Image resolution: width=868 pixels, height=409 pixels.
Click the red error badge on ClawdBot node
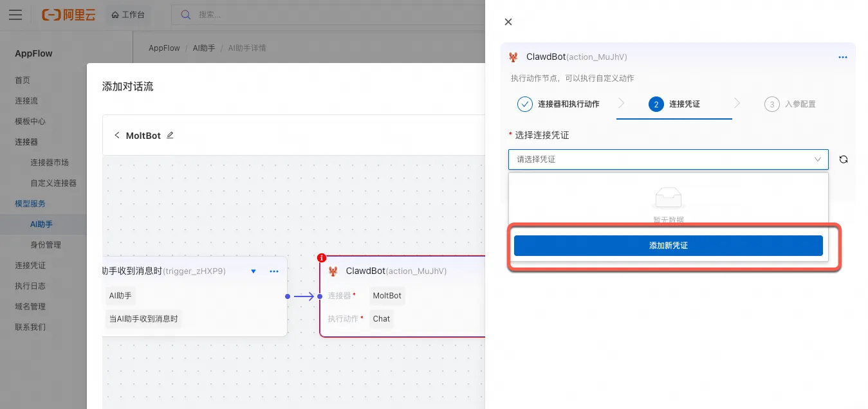click(322, 258)
